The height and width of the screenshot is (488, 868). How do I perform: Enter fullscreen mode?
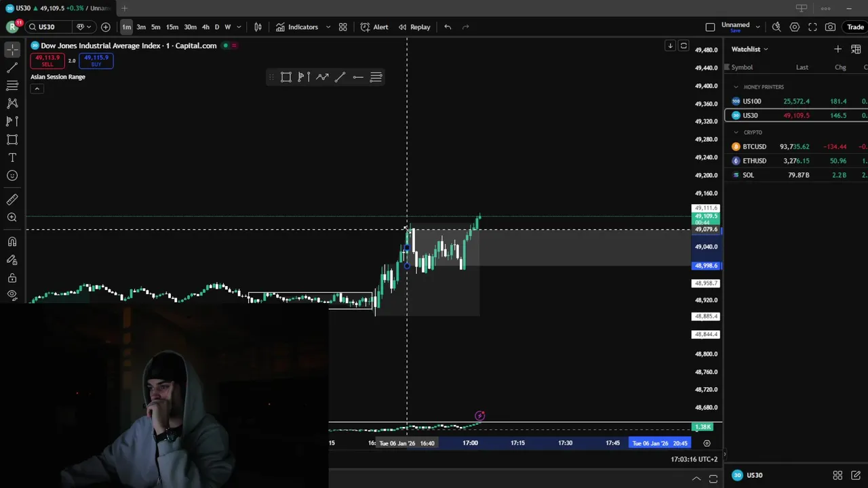[812, 27]
